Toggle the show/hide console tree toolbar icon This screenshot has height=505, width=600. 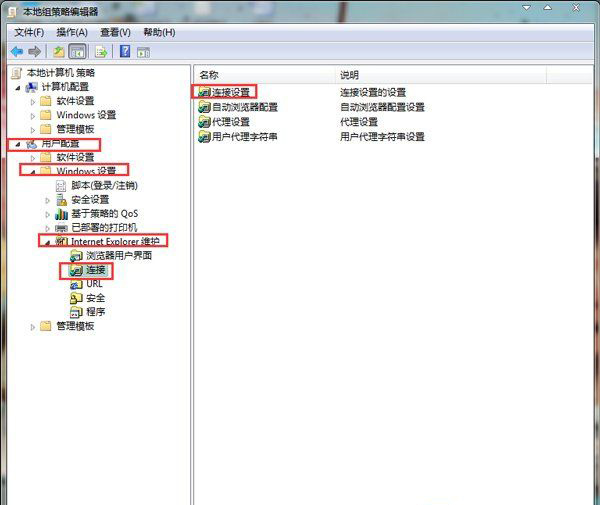pos(78,51)
